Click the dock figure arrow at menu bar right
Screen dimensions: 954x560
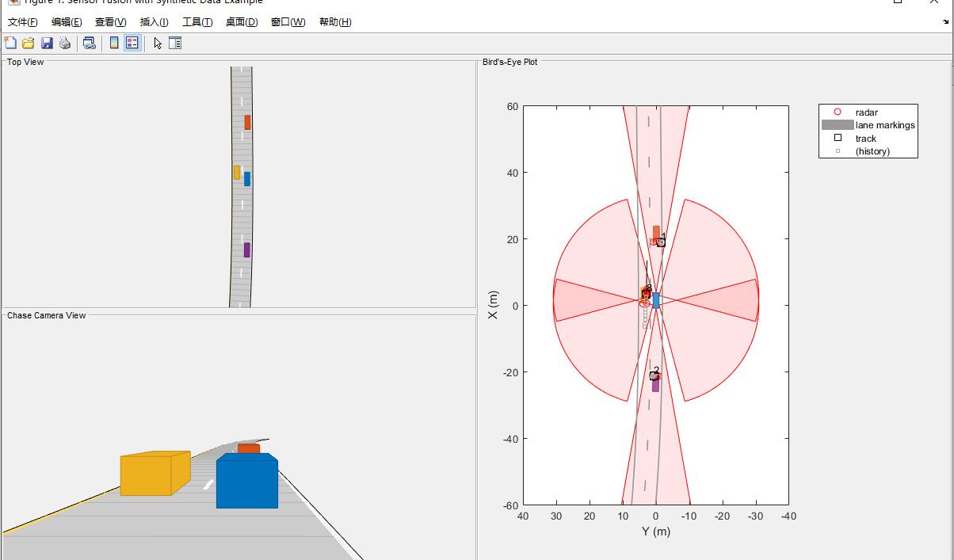(x=946, y=22)
